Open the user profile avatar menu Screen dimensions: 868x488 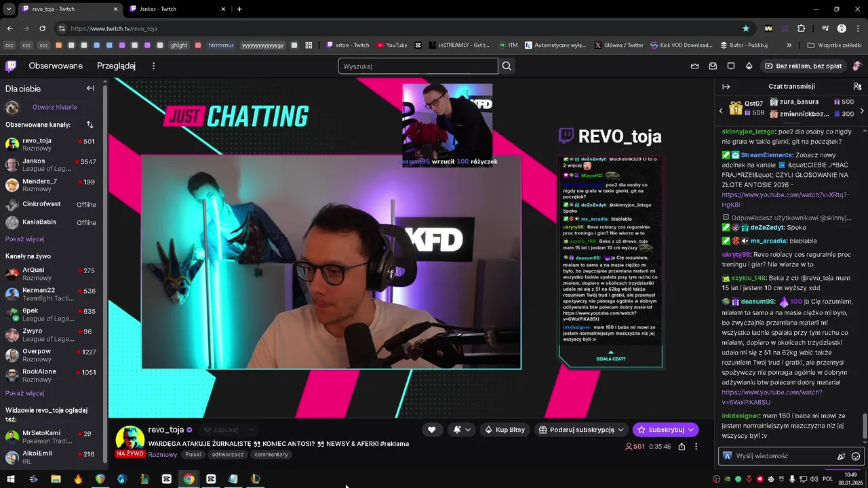(857, 66)
